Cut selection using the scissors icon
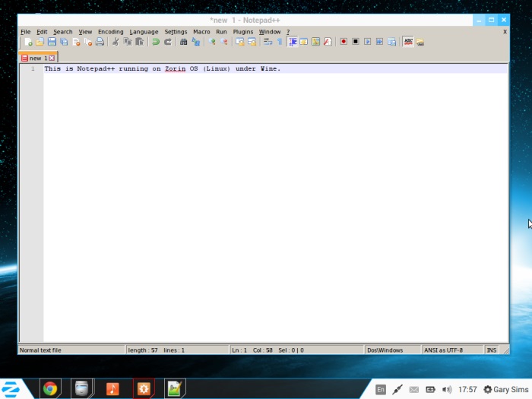 (116, 42)
